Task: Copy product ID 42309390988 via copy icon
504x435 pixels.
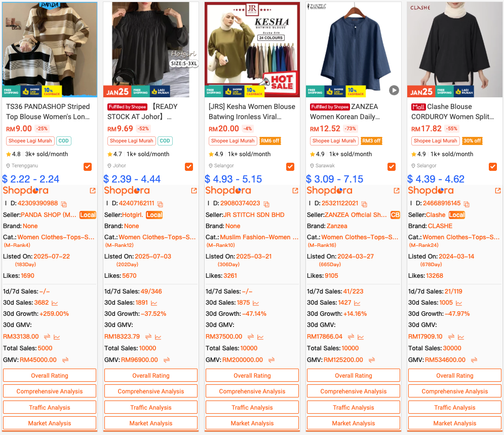Action: click(x=64, y=204)
